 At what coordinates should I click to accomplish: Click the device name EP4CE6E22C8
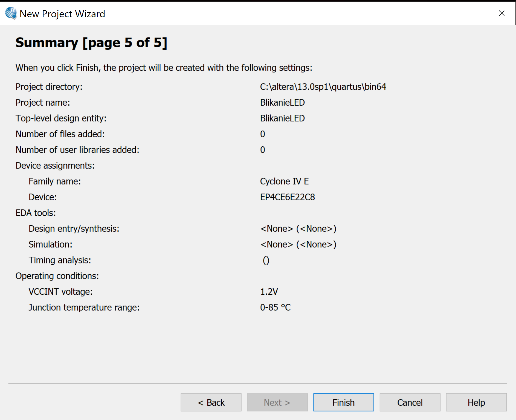(287, 197)
